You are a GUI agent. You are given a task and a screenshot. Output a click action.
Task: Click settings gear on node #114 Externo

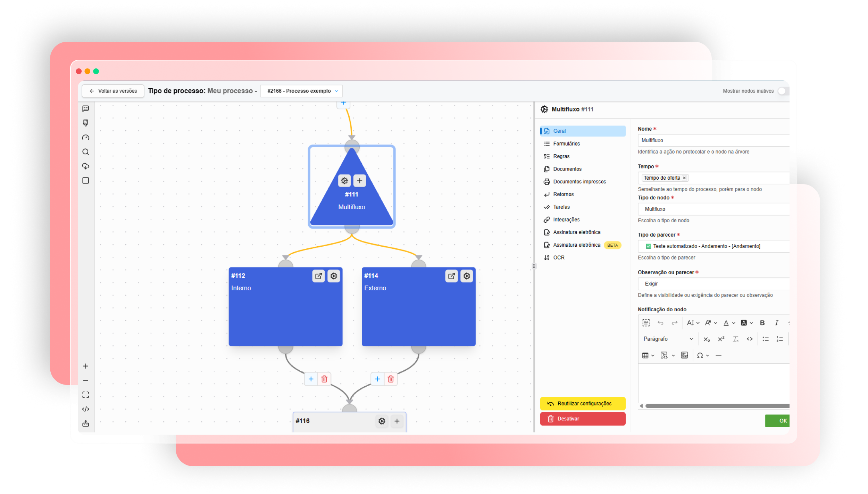tap(467, 276)
